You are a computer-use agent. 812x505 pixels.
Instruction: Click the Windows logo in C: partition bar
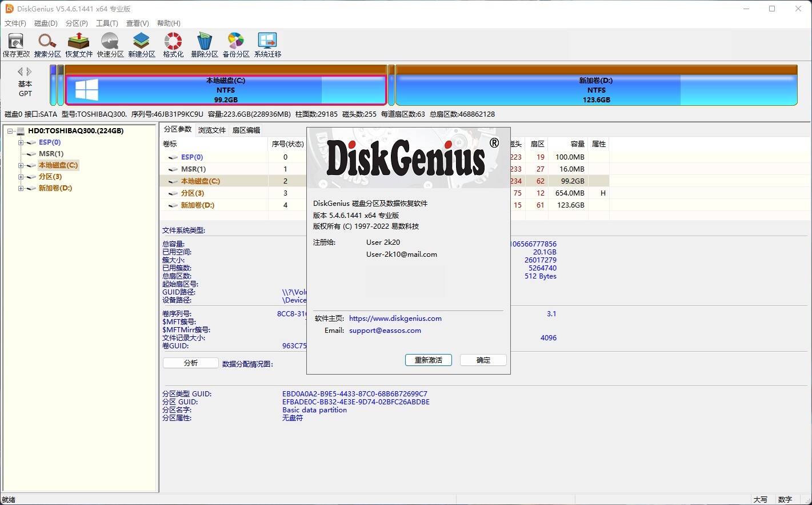point(87,90)
